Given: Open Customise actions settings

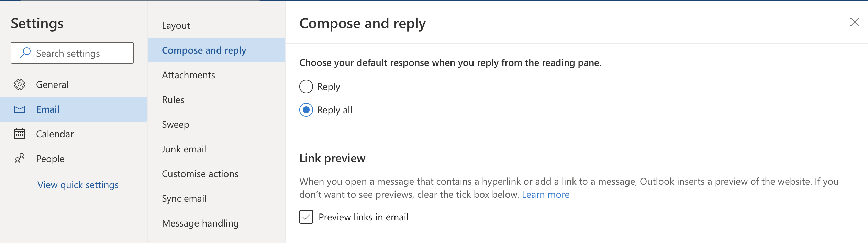Looking at the screenshot, I should (200, 174).
